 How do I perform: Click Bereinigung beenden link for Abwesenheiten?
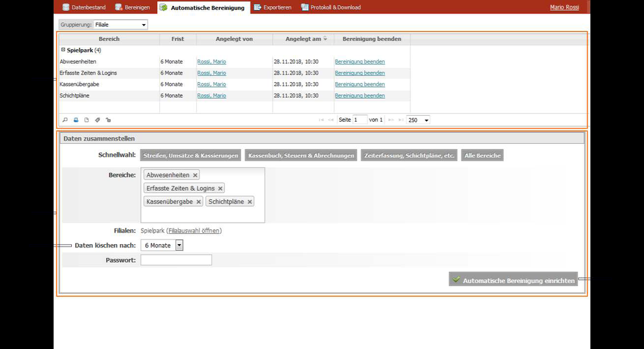click(x=360, y=62)
